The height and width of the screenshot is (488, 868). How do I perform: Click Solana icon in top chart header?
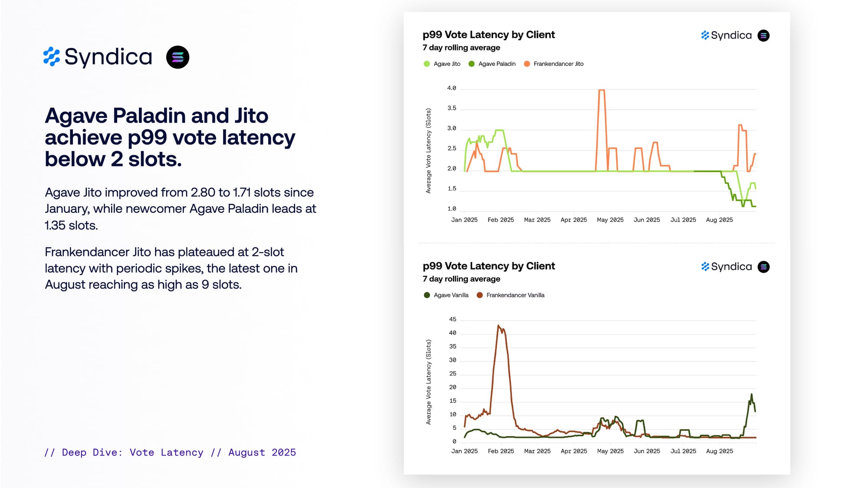pyautogui.click(x=763, y=36)
